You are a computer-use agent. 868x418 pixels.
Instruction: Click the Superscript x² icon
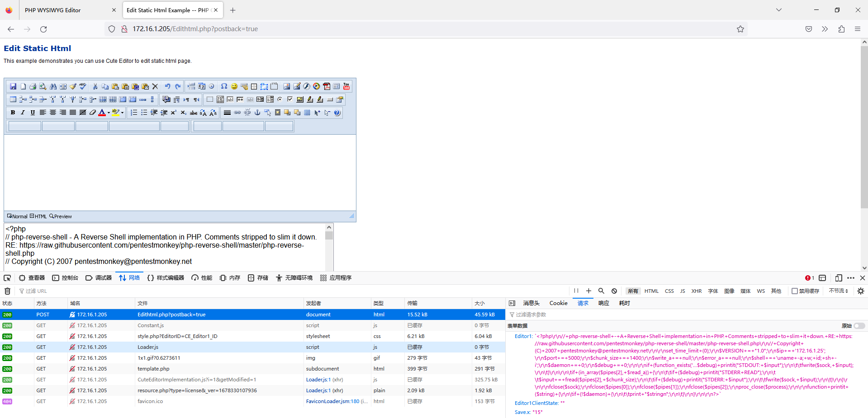point(173,113)
